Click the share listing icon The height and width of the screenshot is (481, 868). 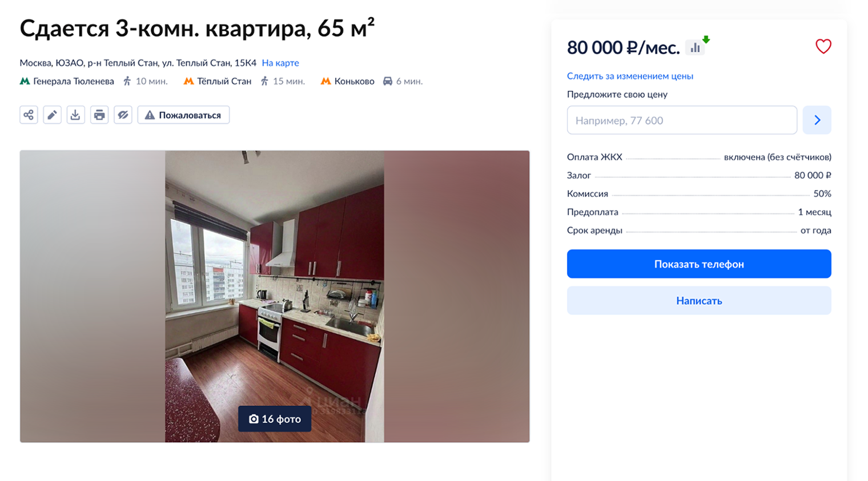pos(29,115)
